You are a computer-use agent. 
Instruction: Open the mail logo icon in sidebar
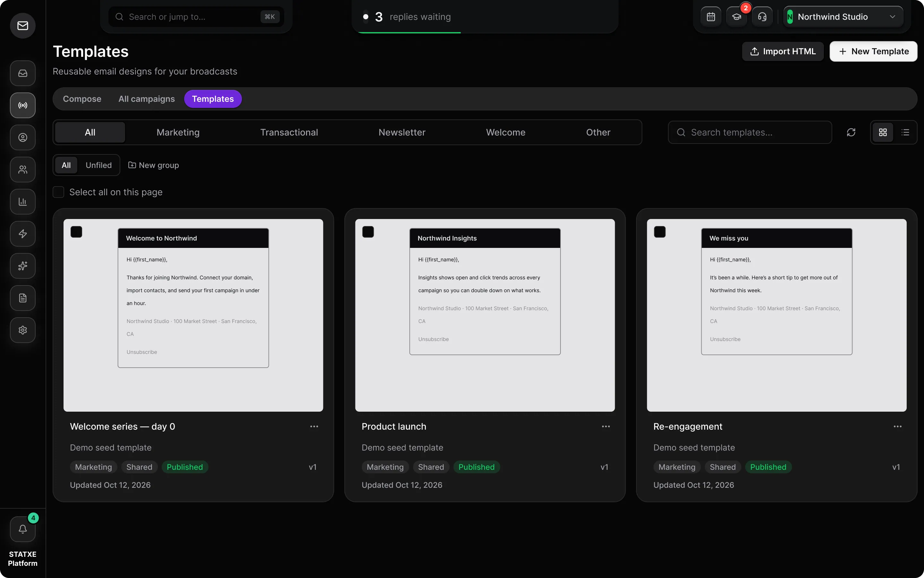23,26
